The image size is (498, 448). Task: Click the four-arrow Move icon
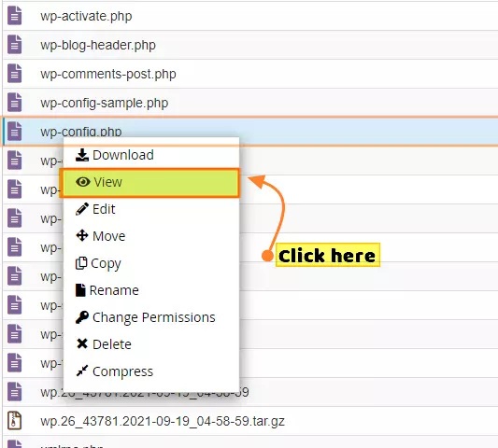pyautogui.click(x=82, y=236)
